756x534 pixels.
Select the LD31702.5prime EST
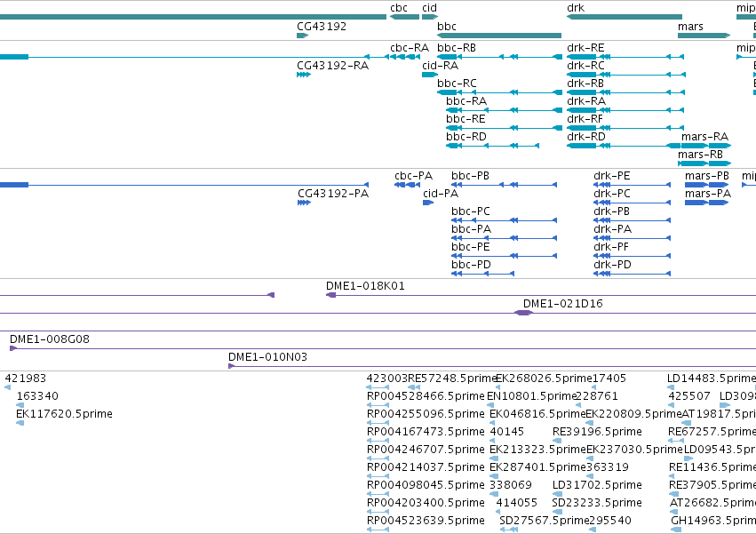pos(557,494)
